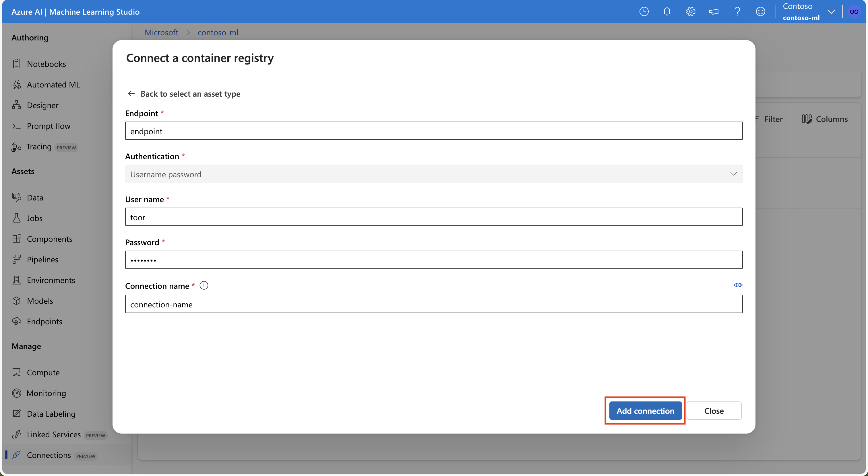Click Back to select an asset type

(184, 93)
